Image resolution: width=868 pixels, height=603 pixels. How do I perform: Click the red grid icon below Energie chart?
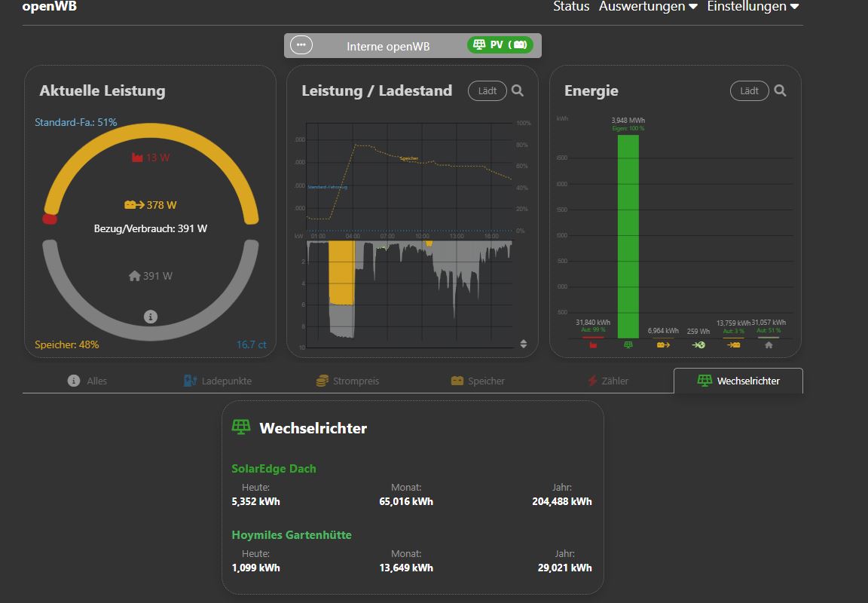593,344
